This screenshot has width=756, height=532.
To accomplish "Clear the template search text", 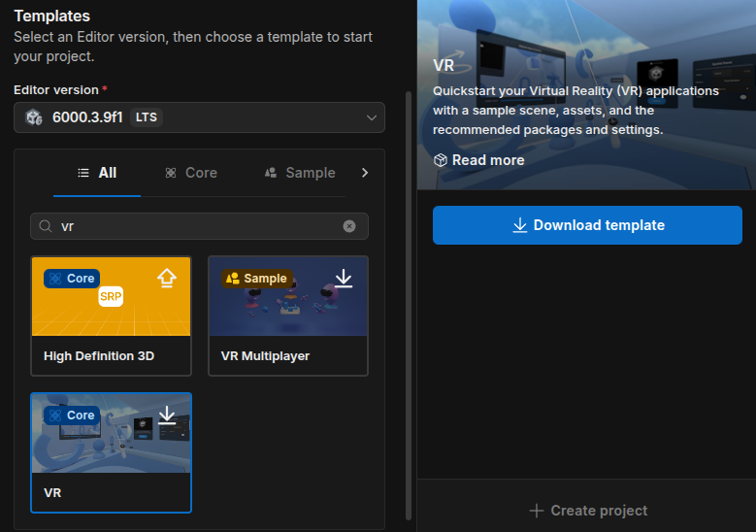I will click(x=349, y=226).
